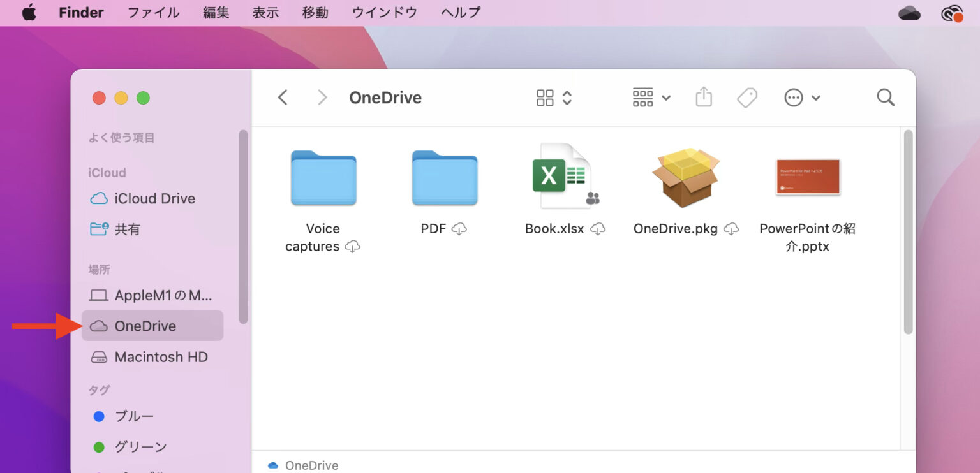
Task: Open the More actions ellipsis dropdown
Action: (x=801, y=97)
